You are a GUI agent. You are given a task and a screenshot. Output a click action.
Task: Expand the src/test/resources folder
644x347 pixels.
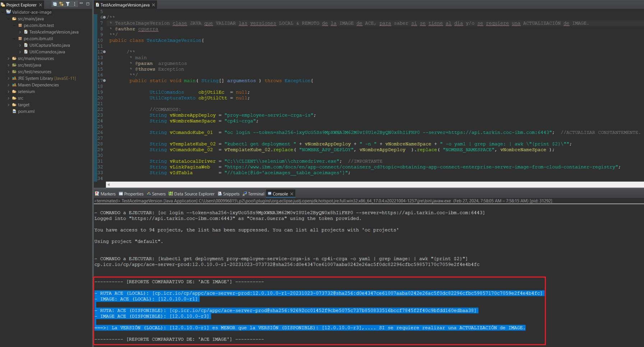click(9, 72)
